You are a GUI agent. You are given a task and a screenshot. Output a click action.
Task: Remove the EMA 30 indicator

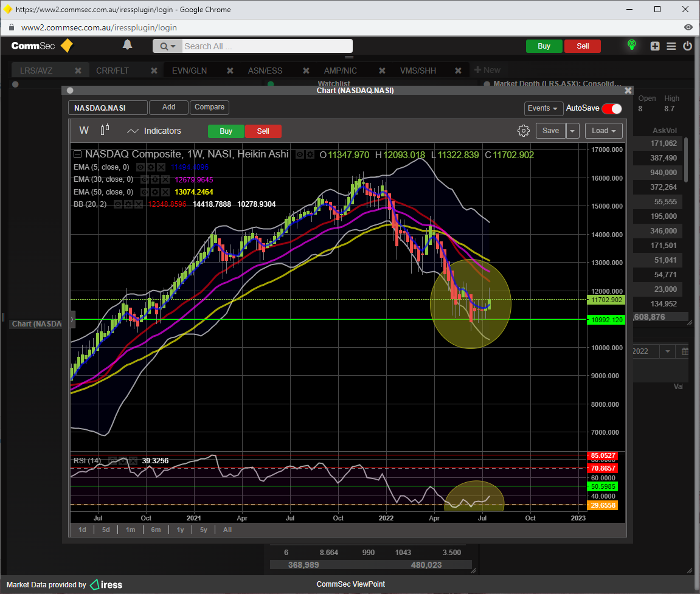click(x=165, y=180)
